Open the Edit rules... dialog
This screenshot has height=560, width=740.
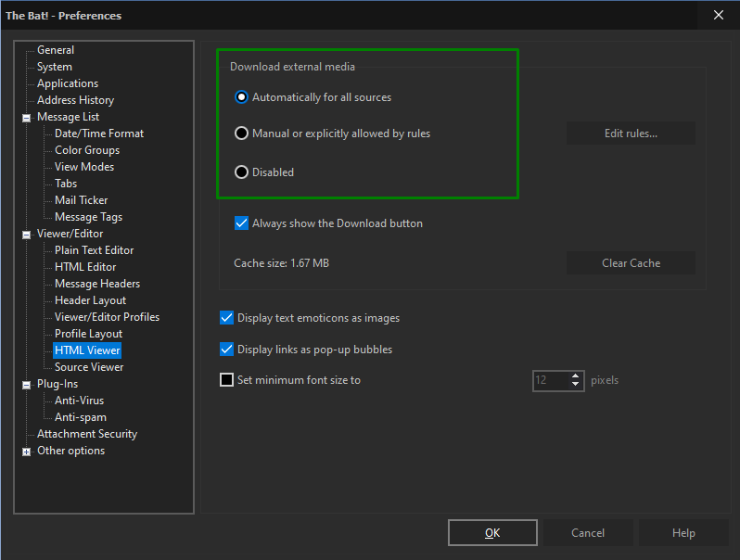[x=631, y=134]
